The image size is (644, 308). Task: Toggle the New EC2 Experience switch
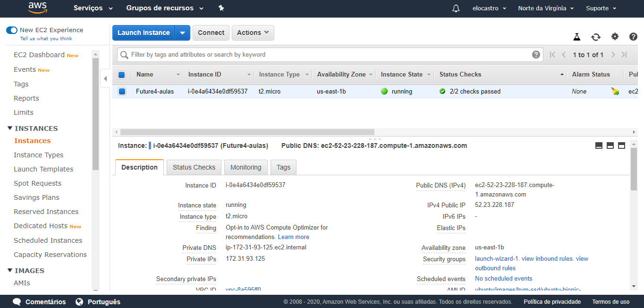[12, 30]
